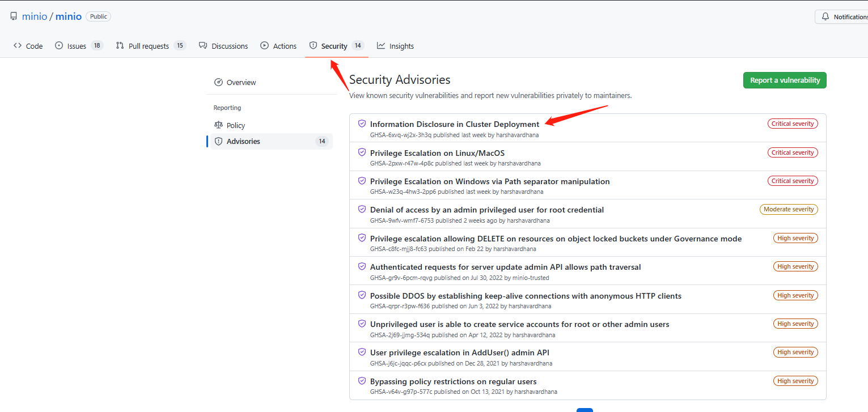This screenshot has height=412, width=868.
Task: Open DELETE on object locked buckets advisory
Action: coord(556,239)
